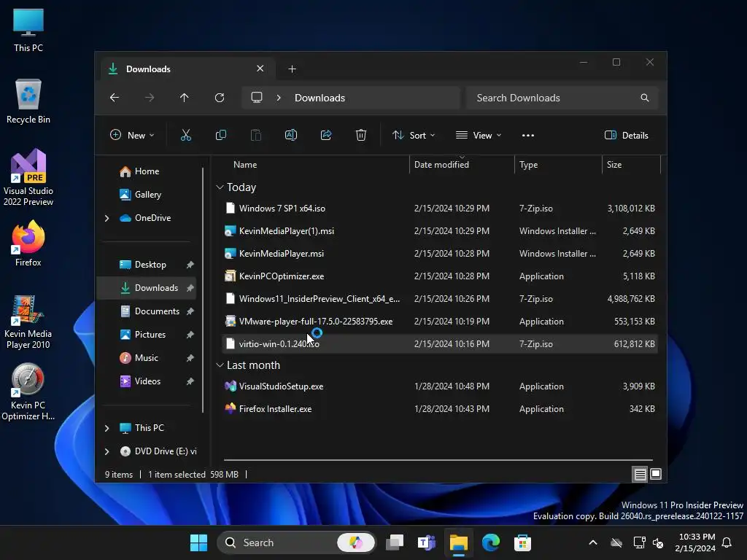Click the Rename icon in toolbar
Viewport: 747px width, 560px height.
pyautogui.click(x=290, y=135)
